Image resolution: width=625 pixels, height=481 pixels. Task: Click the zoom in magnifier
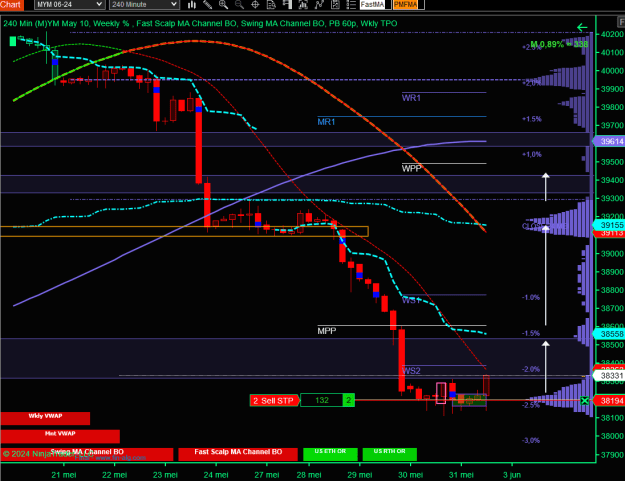click(x=223, y=4)
